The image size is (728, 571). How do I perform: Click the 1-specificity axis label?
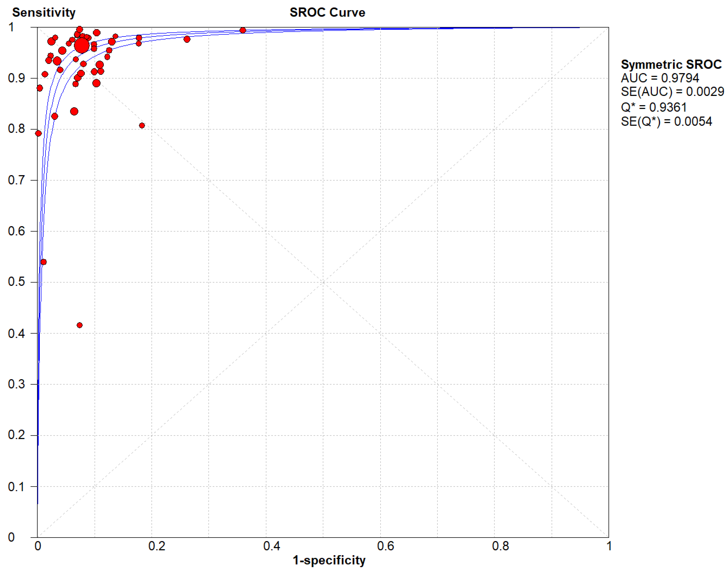click(x=329, y=560)
